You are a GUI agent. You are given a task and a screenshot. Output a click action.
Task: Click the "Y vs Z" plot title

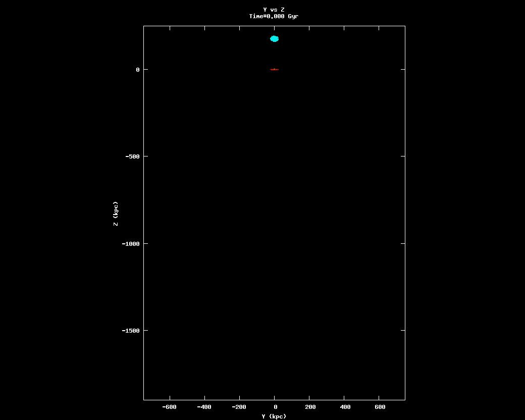pos(274,10)
